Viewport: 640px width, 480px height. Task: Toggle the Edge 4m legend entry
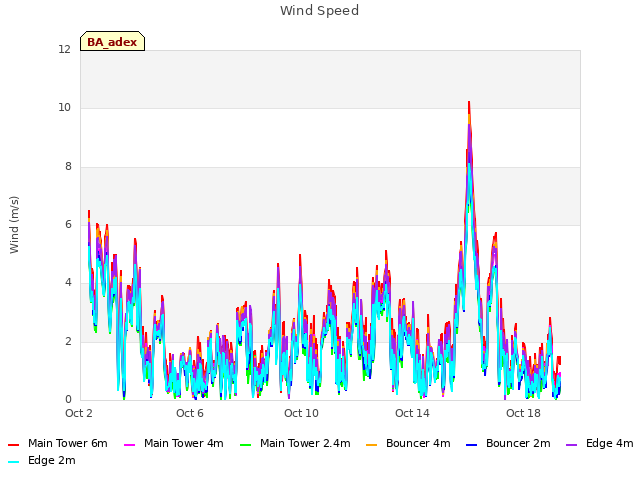pyautogui.click(x=600, y=443)
